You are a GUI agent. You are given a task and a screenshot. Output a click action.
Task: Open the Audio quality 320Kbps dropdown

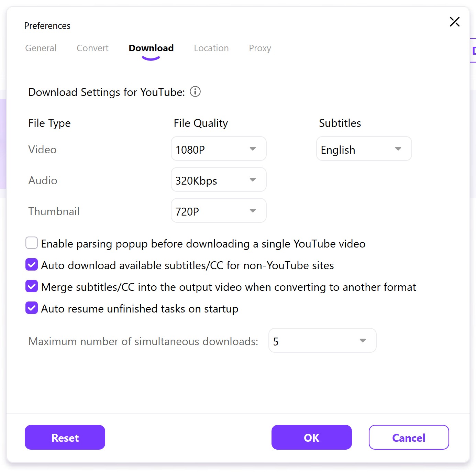coord(219,179)
